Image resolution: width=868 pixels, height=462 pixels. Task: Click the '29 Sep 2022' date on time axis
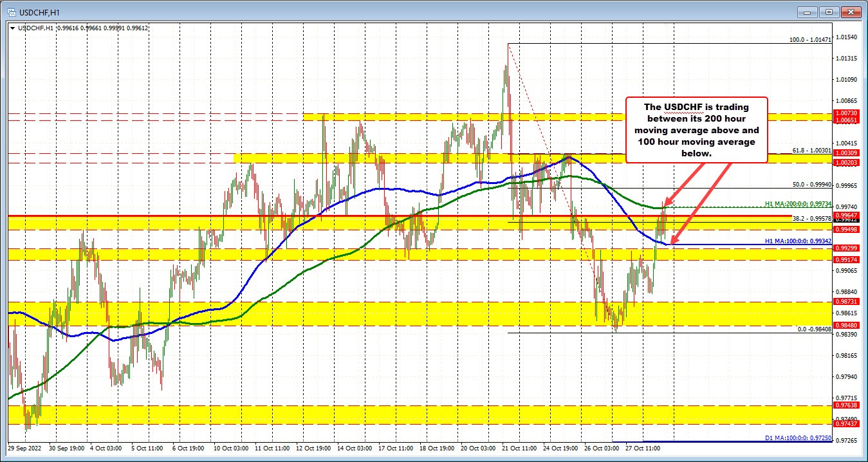[x=24, y=447]
